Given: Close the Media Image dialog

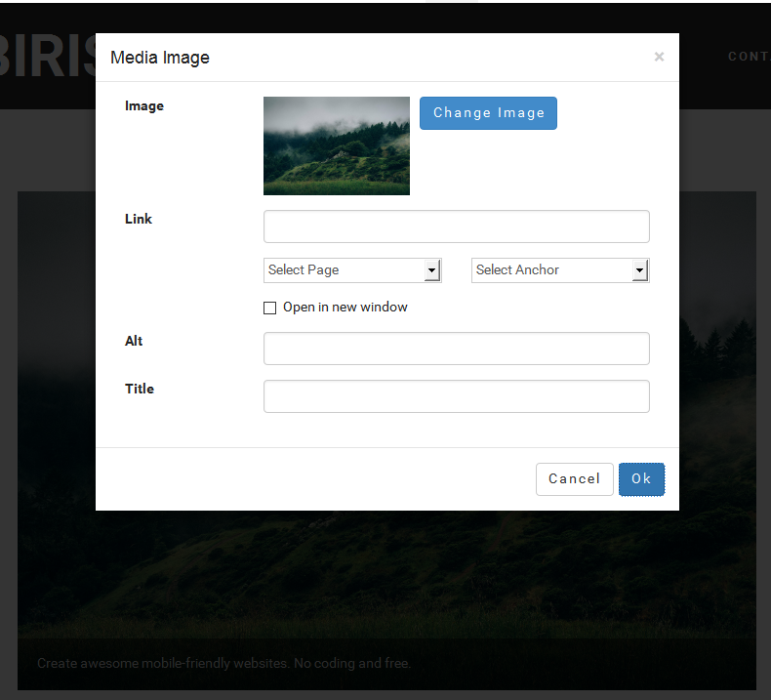Looking at the screenshot, I should pyautogui.click(x=659, y=57).
